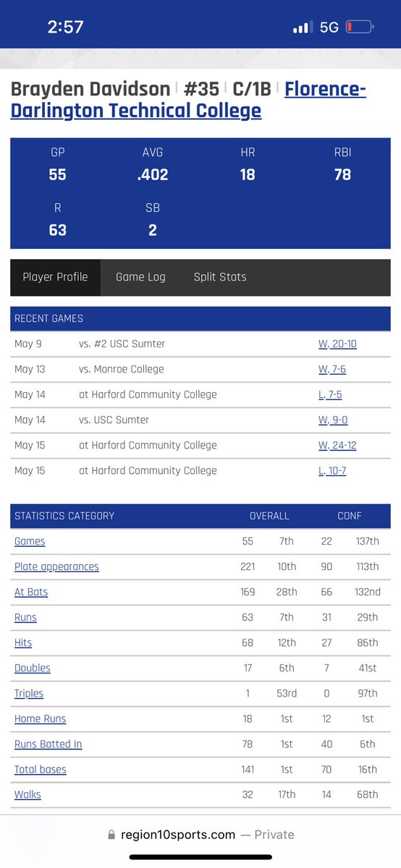Open the Runs Batted In statistic link
The height and width of the screenshot is (868, 401).
48,744
